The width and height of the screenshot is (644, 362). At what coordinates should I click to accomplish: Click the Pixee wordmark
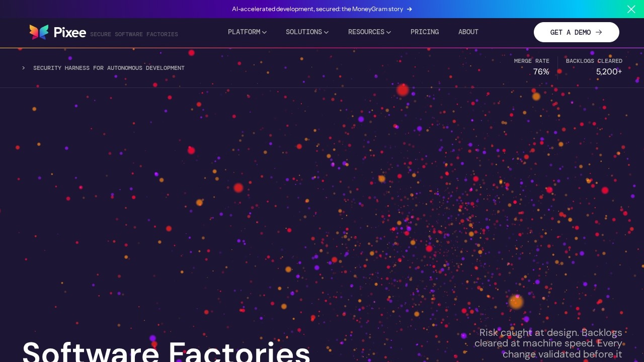pos(70,33)
